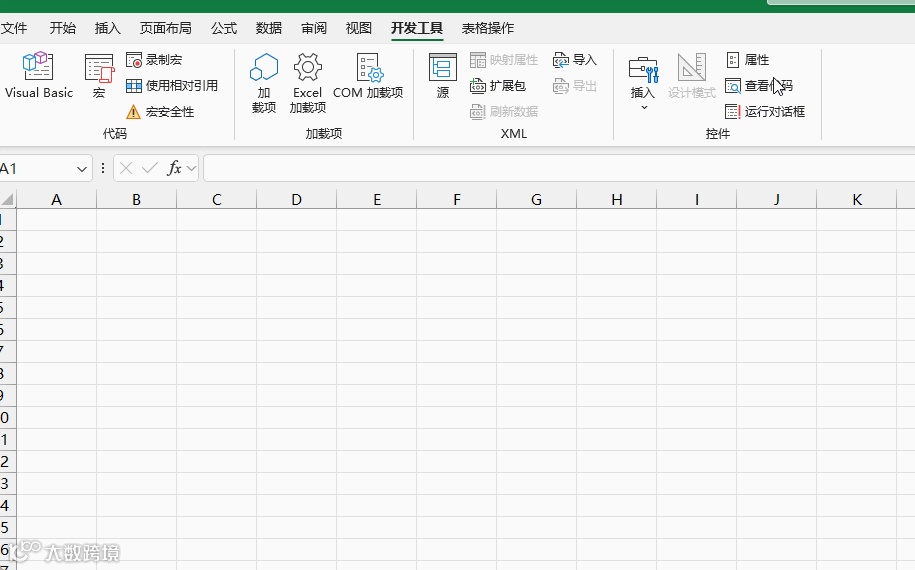
Task: Select column I header
Action: [696, 200]
